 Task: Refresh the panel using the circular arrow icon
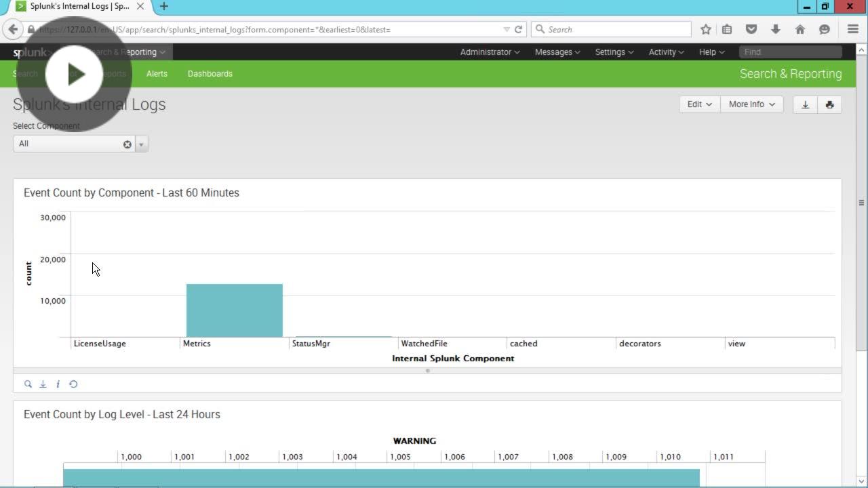[73, 384]
